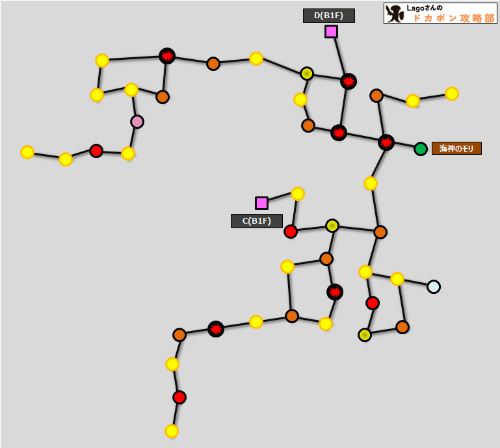Click the pink square below D(B1F) label
The width and height of the screenshot is (500, 448).
[331, 31]
